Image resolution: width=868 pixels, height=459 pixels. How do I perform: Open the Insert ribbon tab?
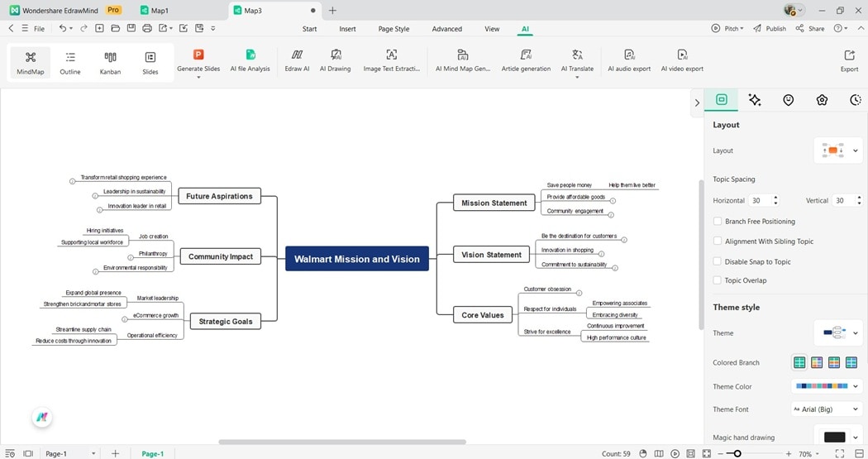(348, 29)
